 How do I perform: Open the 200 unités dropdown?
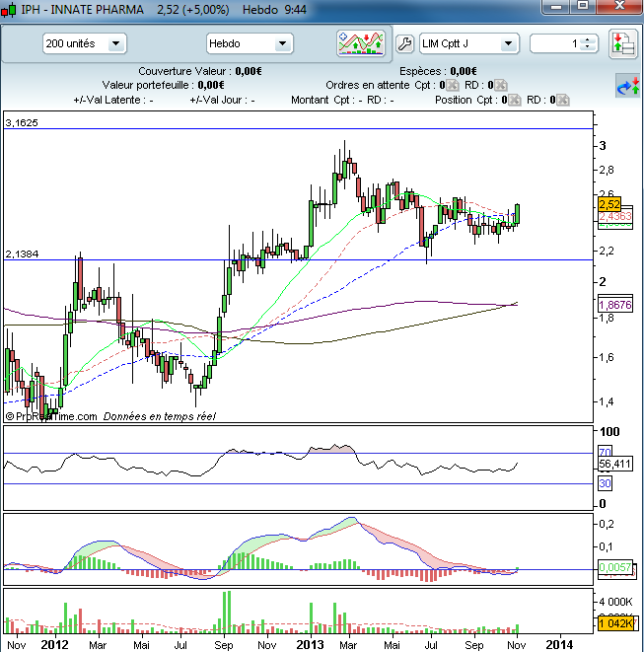pyautogui.click(x=85, y=43)
